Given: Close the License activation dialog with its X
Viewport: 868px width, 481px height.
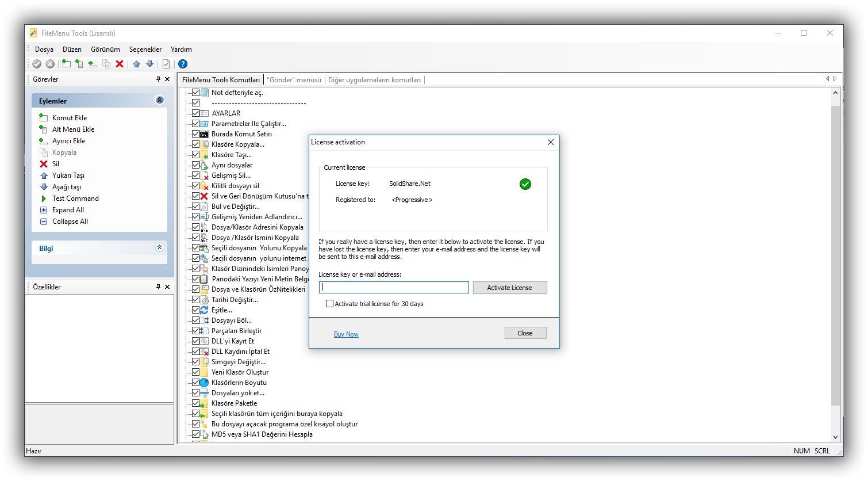Looking at the screenshot, I should 550,142.
